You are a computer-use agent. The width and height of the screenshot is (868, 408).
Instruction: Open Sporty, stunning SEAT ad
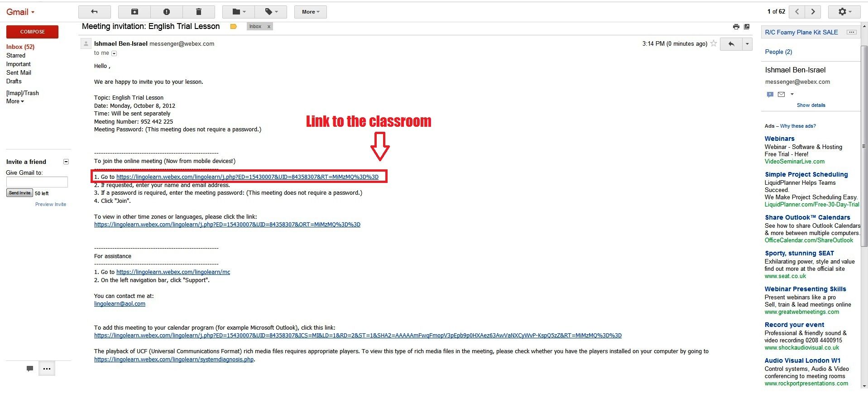pyautogui.click(x=799, y=253)
